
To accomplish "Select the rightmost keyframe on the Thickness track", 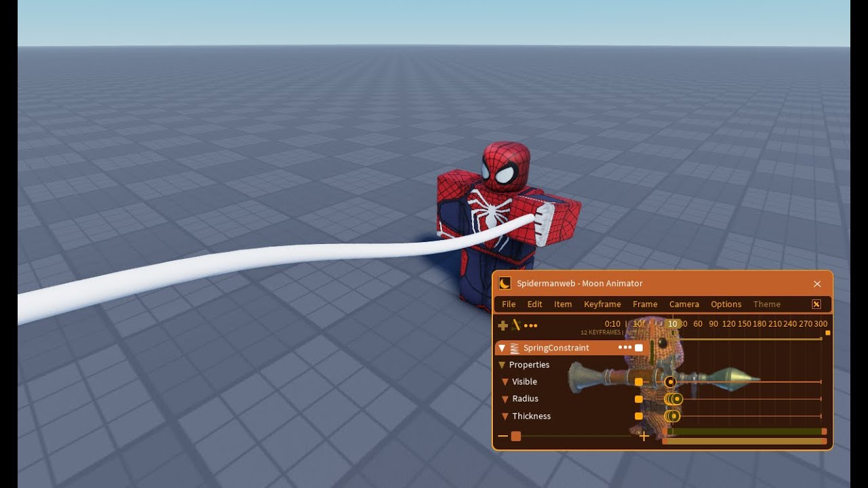I will 674,416.
